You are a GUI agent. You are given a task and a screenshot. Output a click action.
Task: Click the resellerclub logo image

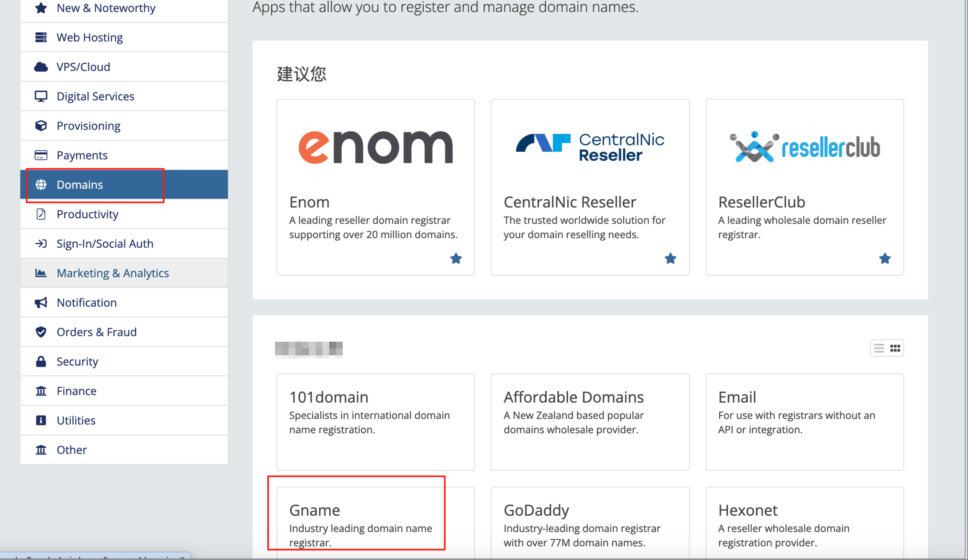tap(805, 148)
